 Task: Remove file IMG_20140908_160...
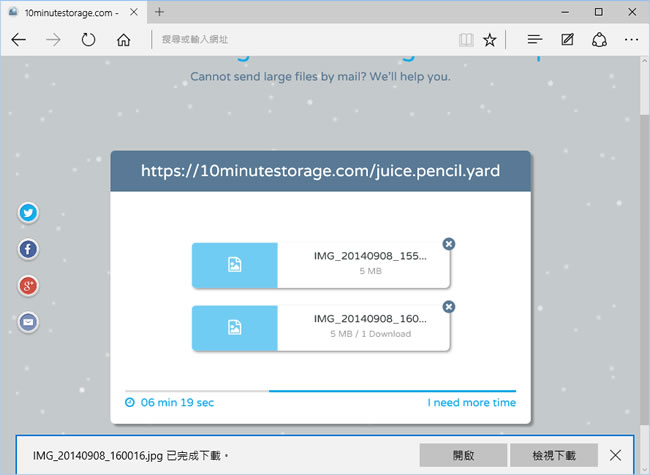pyautogui.click(x=449, y=307)
